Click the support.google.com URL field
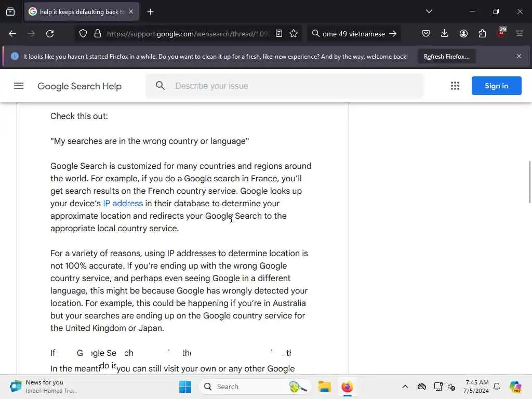This screenshot has height=399, width=532. click(188, 34)
